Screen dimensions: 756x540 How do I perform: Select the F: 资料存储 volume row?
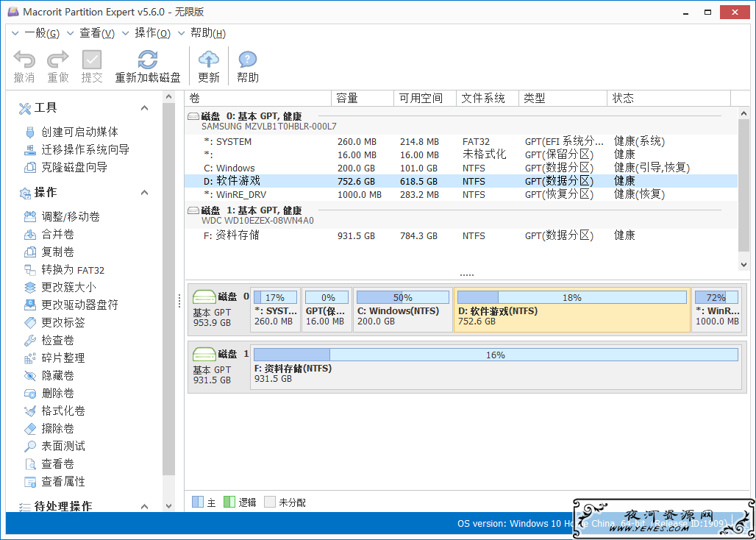pyautogui.click(x=461, y=235)
